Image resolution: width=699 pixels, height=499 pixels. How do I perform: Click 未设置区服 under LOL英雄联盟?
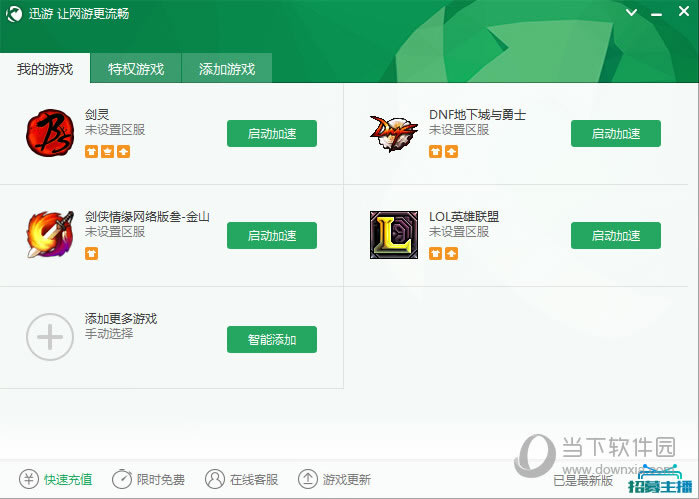point(459,232)
